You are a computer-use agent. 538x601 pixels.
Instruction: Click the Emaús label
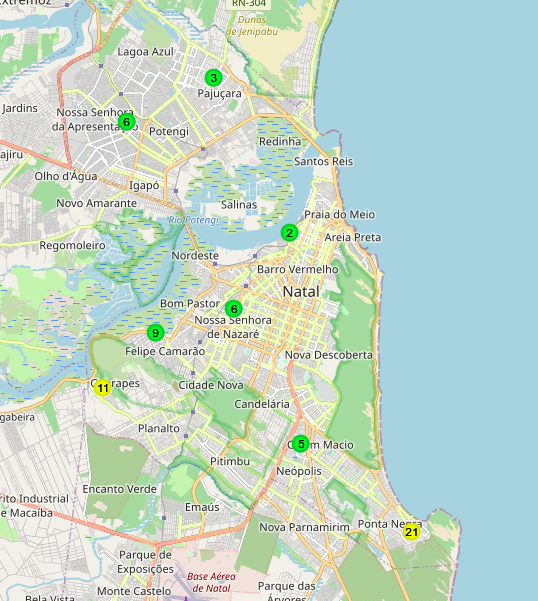[x=202, y=507]
